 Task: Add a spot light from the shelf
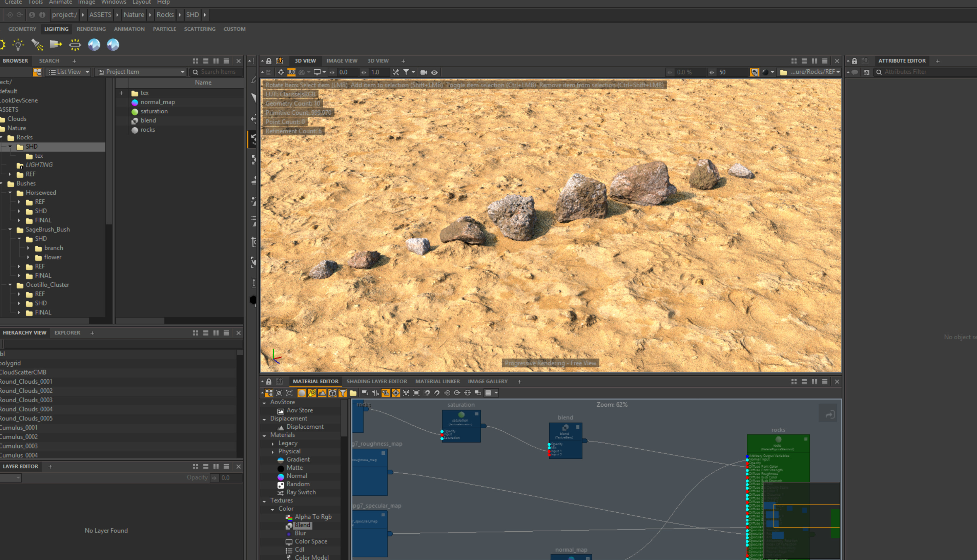(37, 44)
